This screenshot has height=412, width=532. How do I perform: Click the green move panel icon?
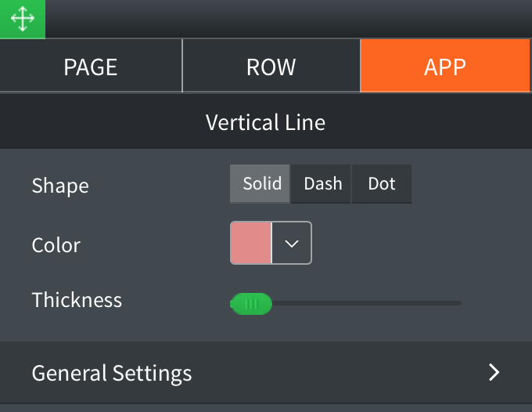click(x=22, y=19)
